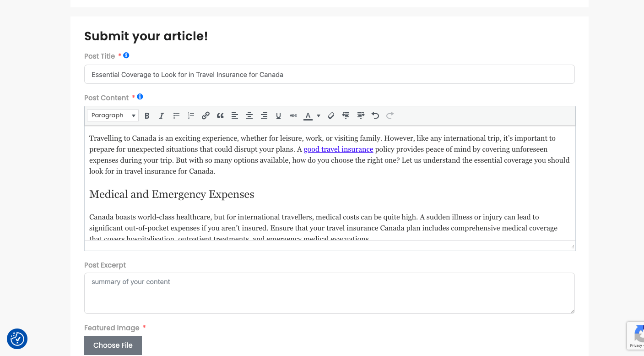Click the insert link icon
The height and width of the screenshot is (356, 644).
[206, 115]
